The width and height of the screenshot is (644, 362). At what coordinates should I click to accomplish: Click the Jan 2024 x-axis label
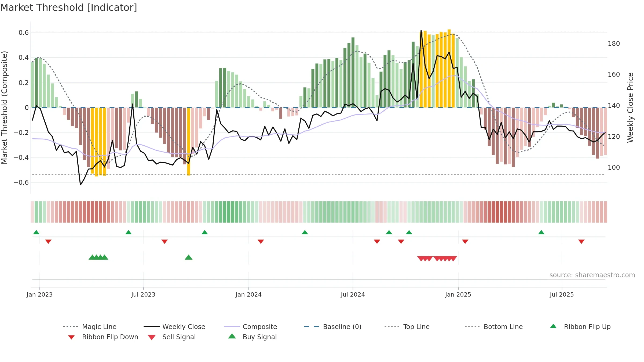coord(249,294)
